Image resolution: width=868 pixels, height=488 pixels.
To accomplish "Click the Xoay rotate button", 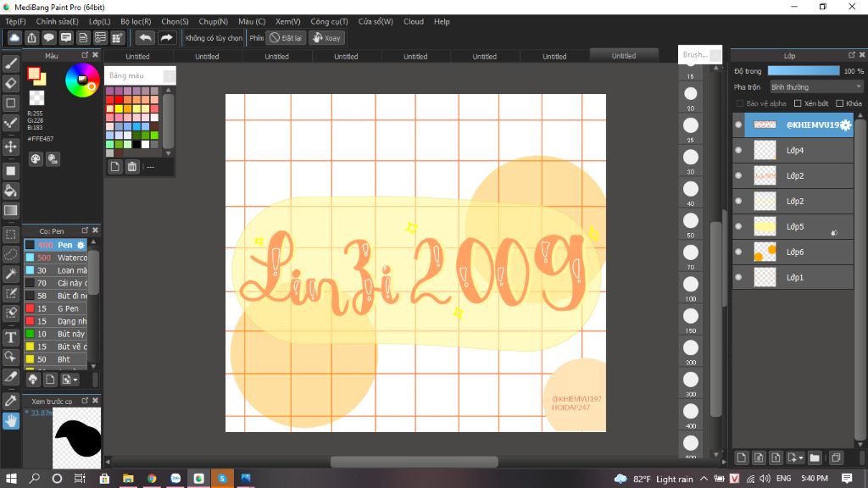I will point(326,37).
